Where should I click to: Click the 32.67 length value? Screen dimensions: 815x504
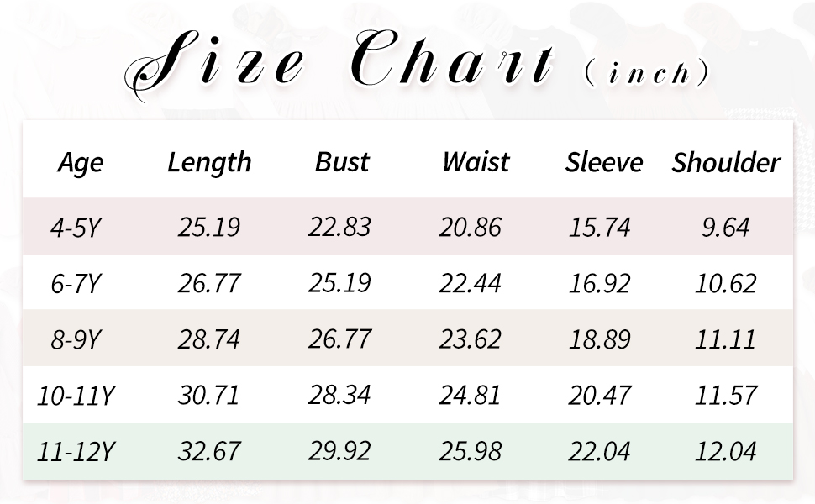click(x=209, y=452)
